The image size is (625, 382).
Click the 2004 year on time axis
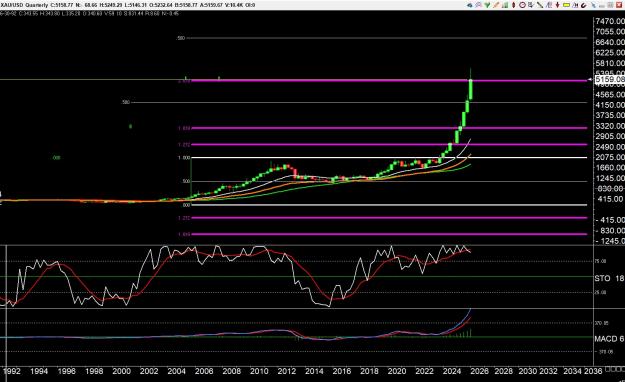176,371
